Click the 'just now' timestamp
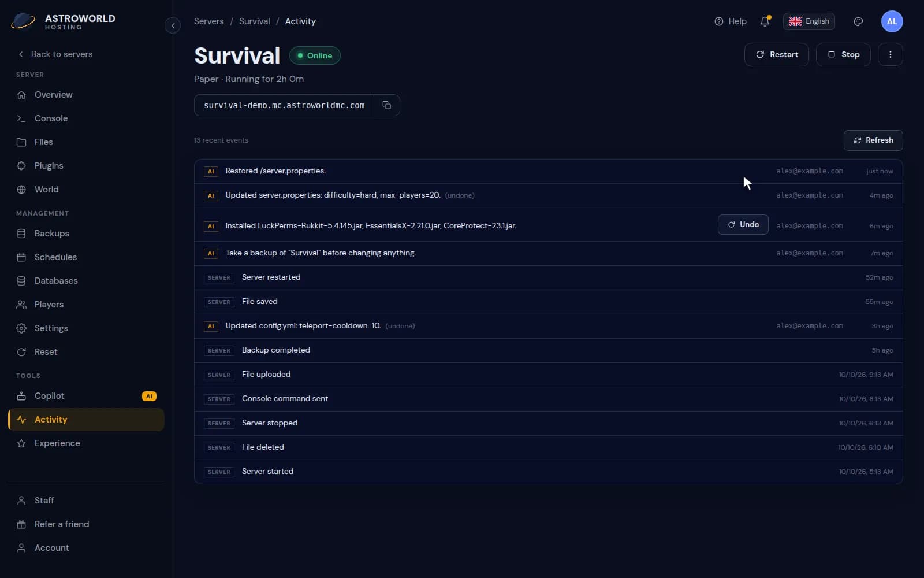 880,171
